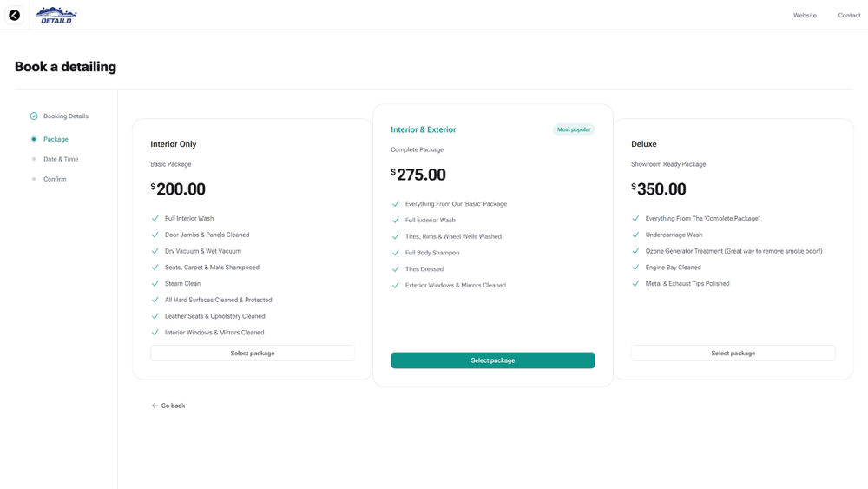Click the Interior & Exterior card title
Viewport: 868px width, 489px height.
tap(424, 129)
